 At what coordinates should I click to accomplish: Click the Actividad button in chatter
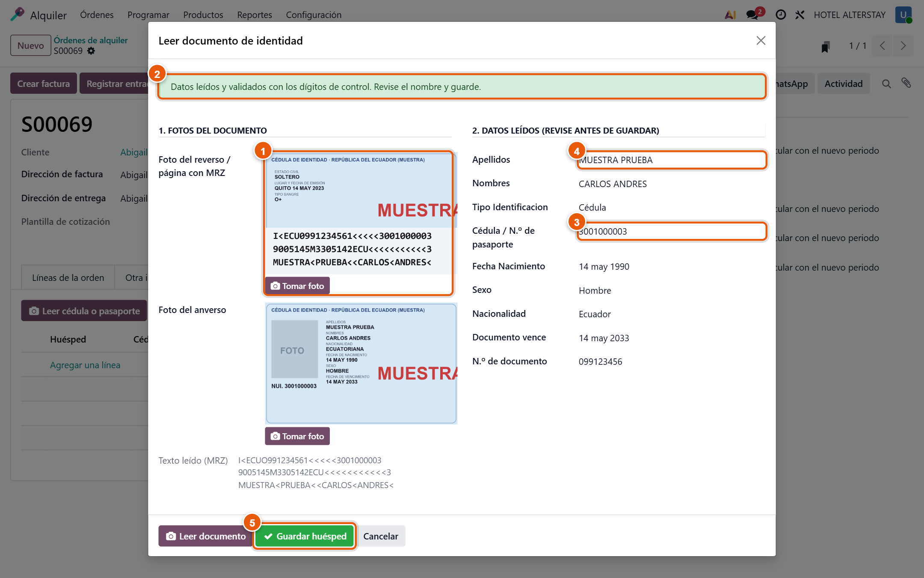844,83
